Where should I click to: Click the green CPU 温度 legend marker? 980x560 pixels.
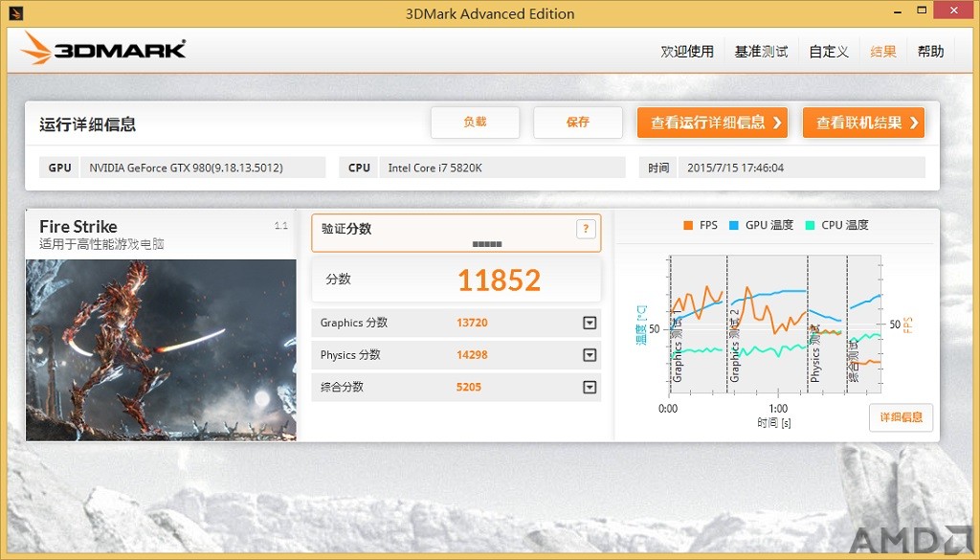tap(811, 226)
